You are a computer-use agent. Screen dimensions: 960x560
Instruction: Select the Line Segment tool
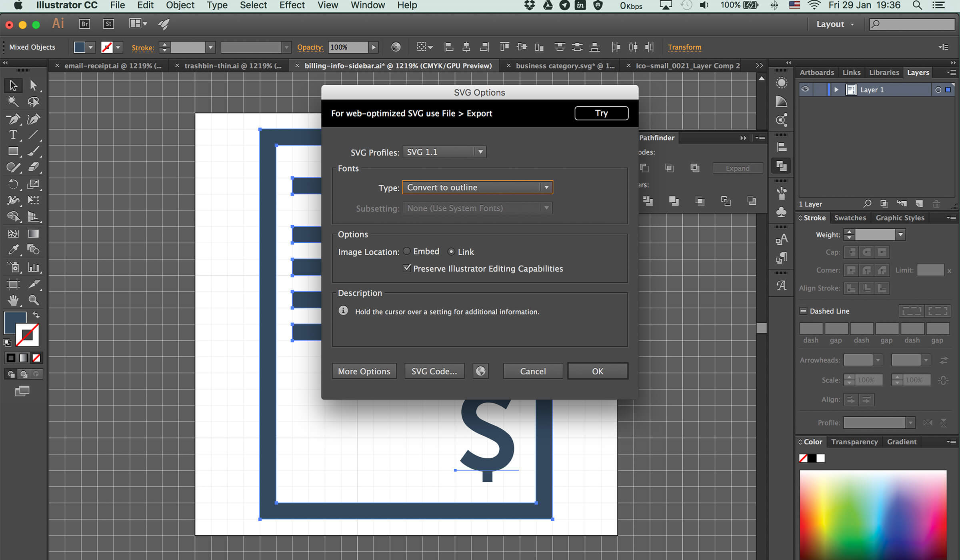[33, 135]
